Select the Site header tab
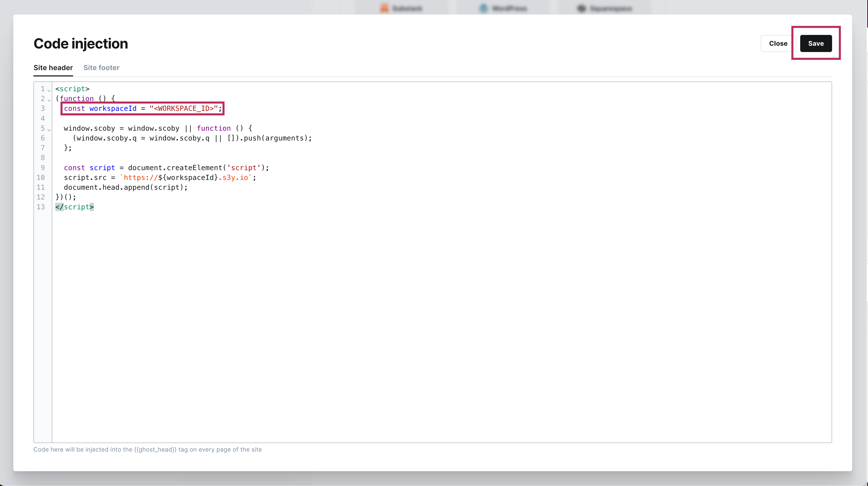The height and width of the screenshot is (486, 868). [x=53, y=68]
